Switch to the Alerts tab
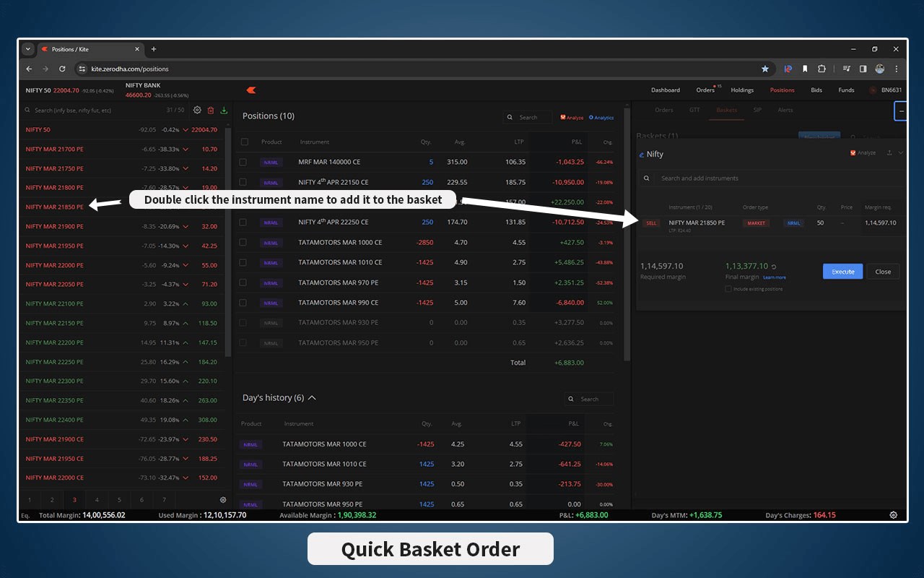924x578 pixels. coord(785,110)
